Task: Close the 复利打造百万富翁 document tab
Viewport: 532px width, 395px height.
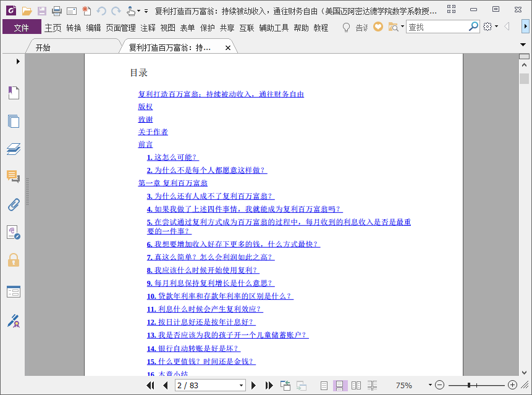Action: click(x=228, y=48)
